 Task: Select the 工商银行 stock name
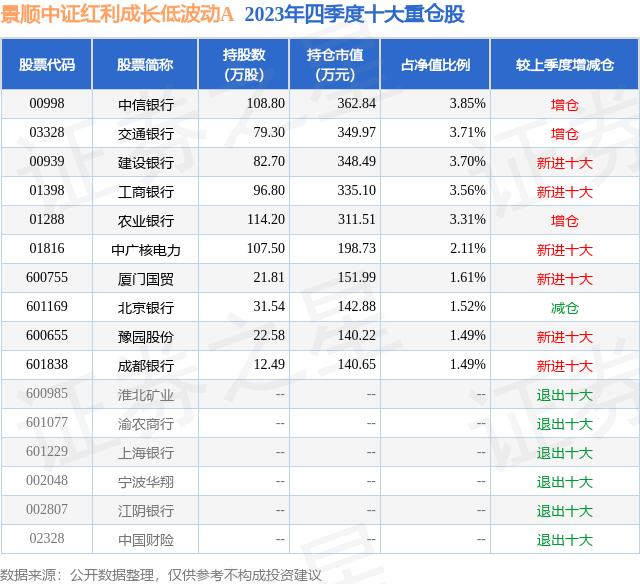click(146, 192)
